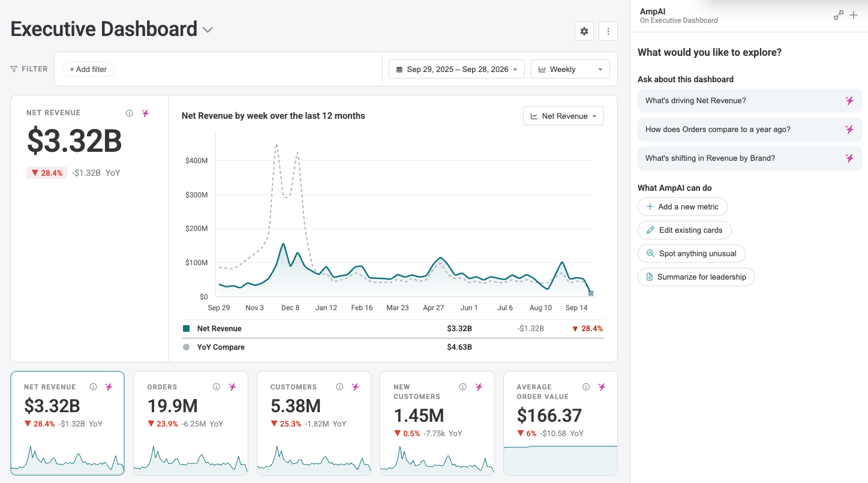This screenshot has width=868, height=483.
Task: Ask how Orders compare to a year ago
Action: (750, 130)
